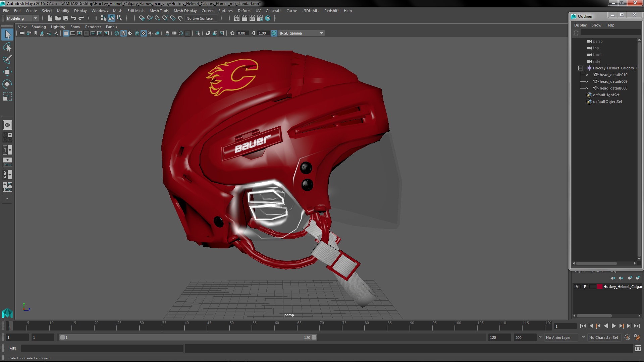
Task: Enable snap to grids icon
Action: [142, 18]
